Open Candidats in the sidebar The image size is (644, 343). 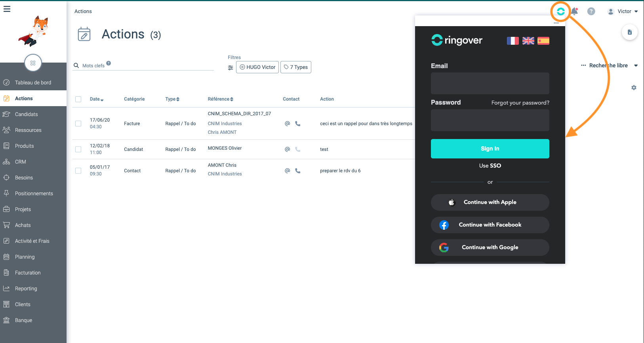[27, 114]
